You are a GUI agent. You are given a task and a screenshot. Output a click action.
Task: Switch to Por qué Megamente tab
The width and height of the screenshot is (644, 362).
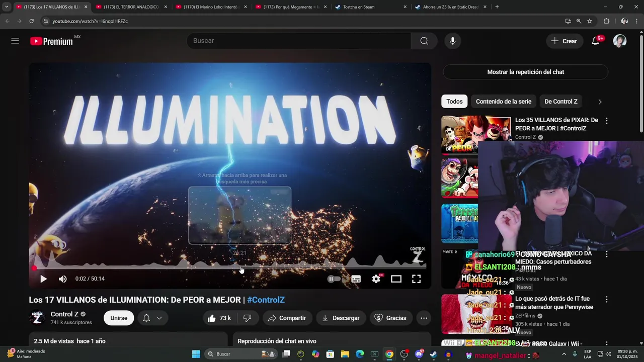click(x=291, y=7)
